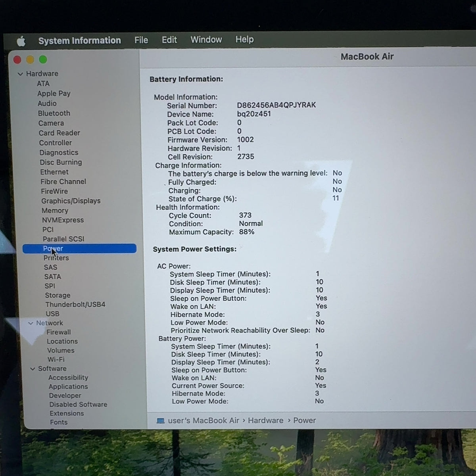This screenshot has width=476, height=476.
Task: Click the computer icon in path bar
Action: point(161,421)
